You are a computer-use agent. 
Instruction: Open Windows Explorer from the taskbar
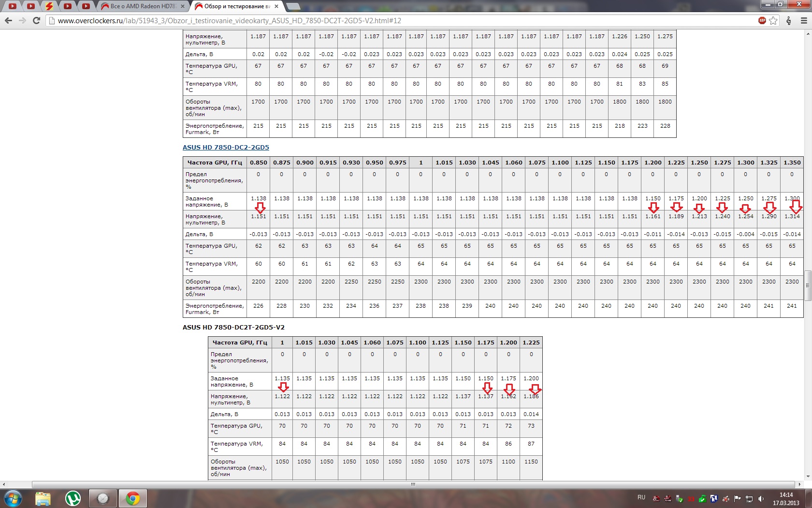coord(43,498)
